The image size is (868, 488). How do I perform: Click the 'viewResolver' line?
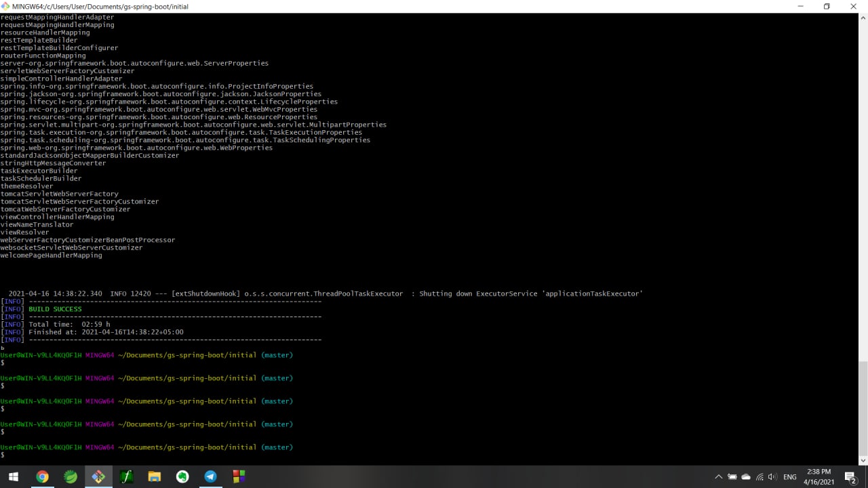(x=24, y=232)
